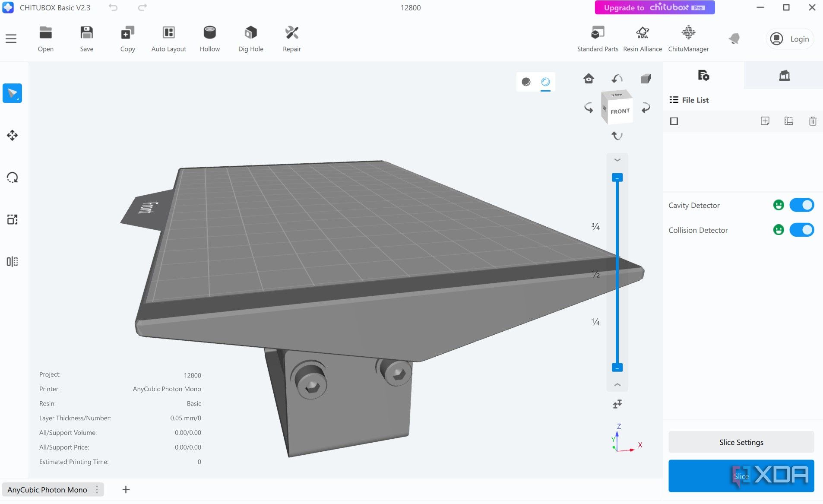Click the undo arrow in title bar
This screenshot has height=504, width=823.
click(113, 7)
